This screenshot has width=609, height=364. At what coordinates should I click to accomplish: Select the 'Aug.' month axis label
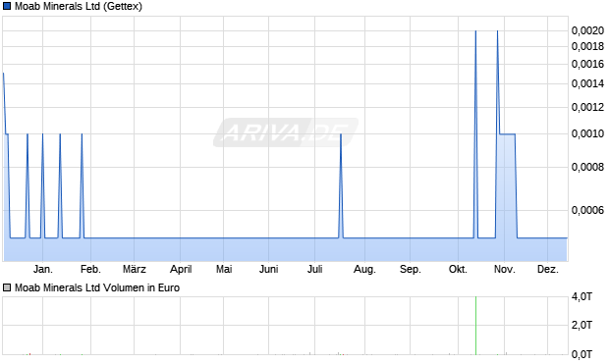[364, 269]
